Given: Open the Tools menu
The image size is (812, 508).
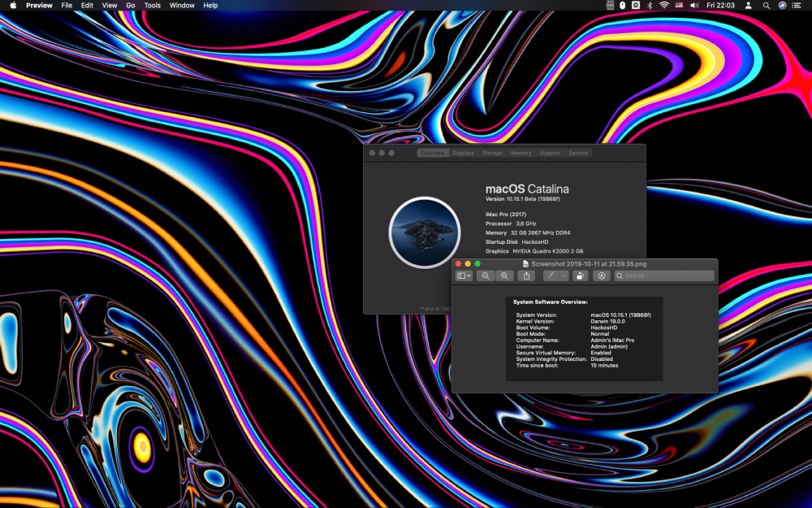Looking at the screenshot, I should pyautogui.click(x=153, y=5).
